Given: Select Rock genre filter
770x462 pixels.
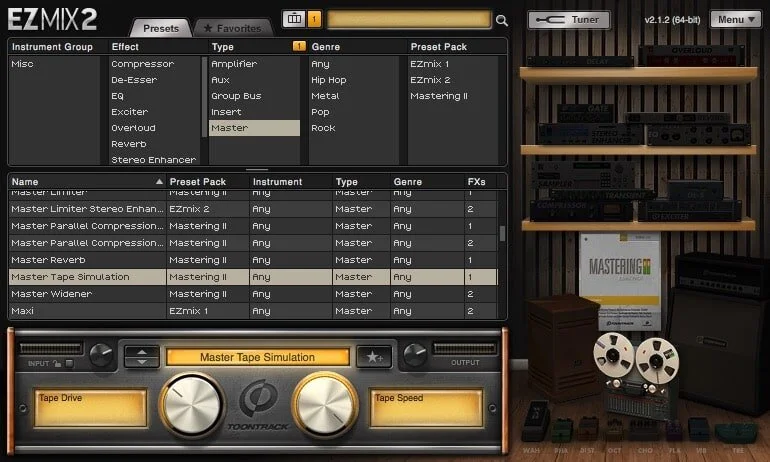Looking at the screenshot, I should [354, 128].
